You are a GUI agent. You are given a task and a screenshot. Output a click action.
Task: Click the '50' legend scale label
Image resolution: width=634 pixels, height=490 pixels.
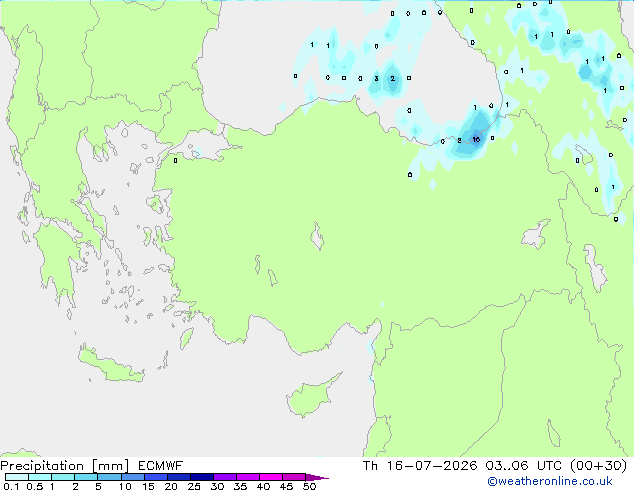point(310,486)
